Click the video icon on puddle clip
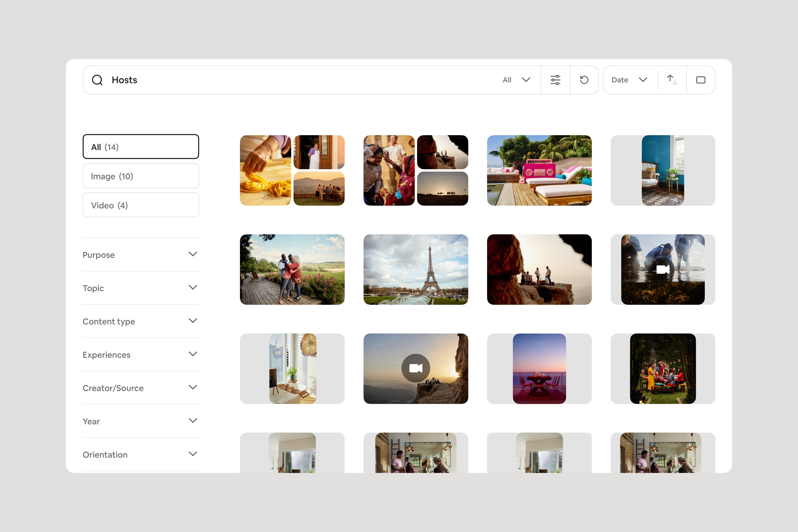The image size is (798, 532). coord(663,270)
